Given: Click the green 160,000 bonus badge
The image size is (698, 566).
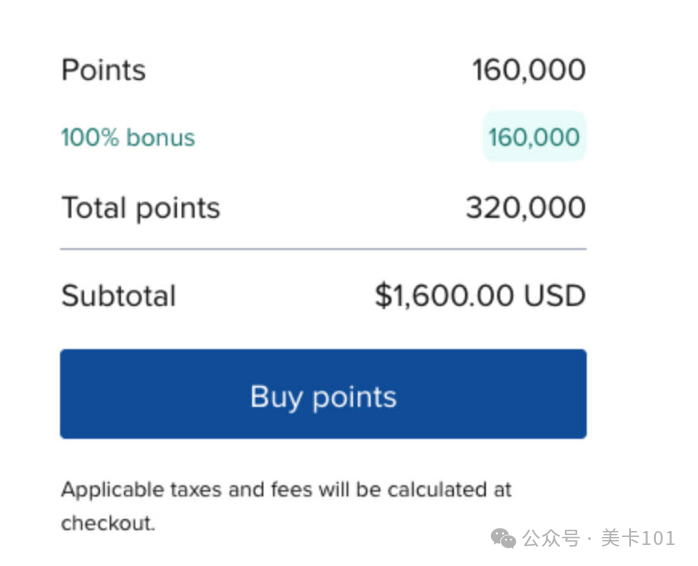Looking at the screenshot, I should (x=534, y=137).
